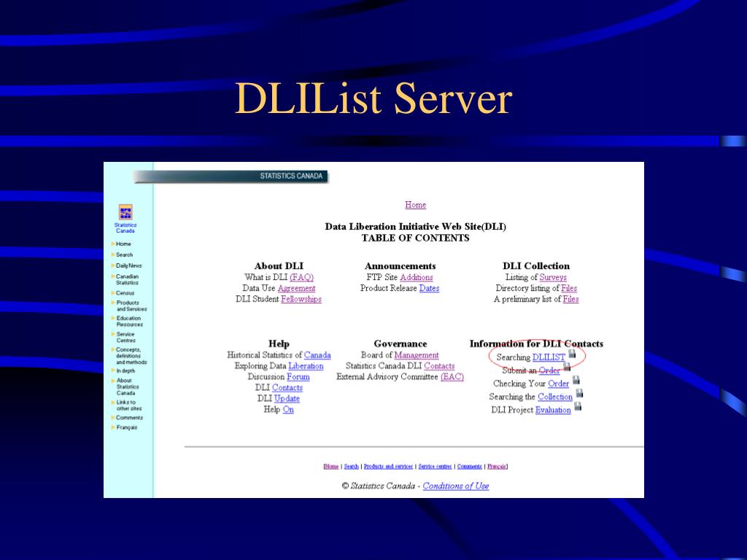This screenshot has height=560, width=747.
Task: Open the Conditions of Use link
Action: 456,486
